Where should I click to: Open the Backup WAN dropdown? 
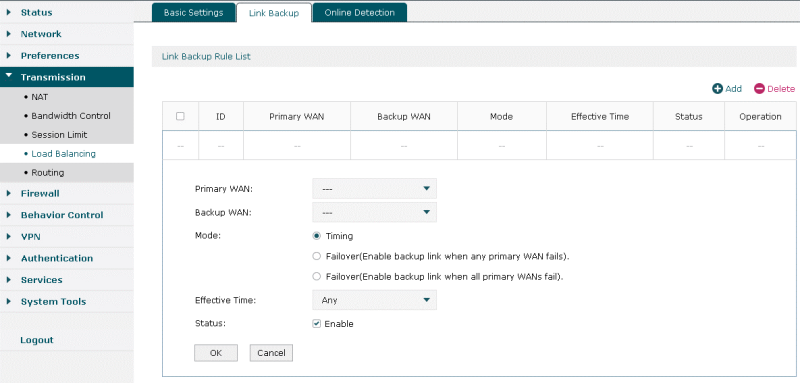tap(374, 212)
